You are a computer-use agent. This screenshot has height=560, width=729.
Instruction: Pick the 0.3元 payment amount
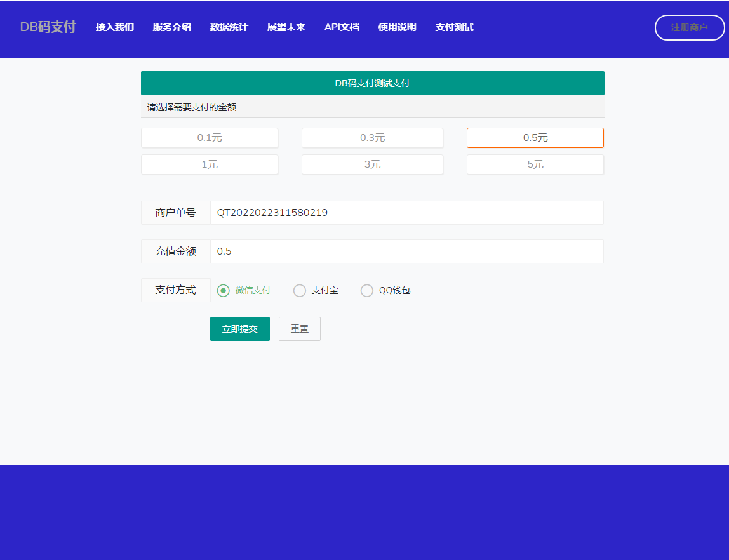pyautogui.click(x=372, y=138)
